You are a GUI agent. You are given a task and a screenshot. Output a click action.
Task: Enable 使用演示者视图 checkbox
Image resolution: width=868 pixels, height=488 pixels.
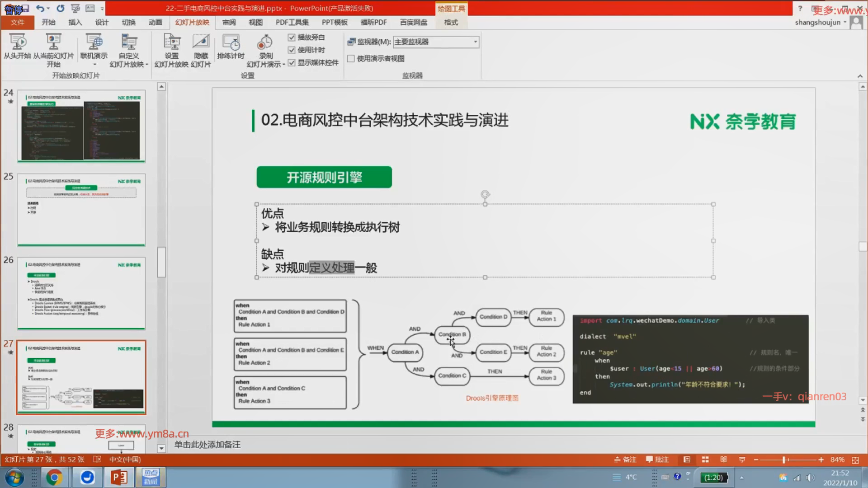coord(351,58)
